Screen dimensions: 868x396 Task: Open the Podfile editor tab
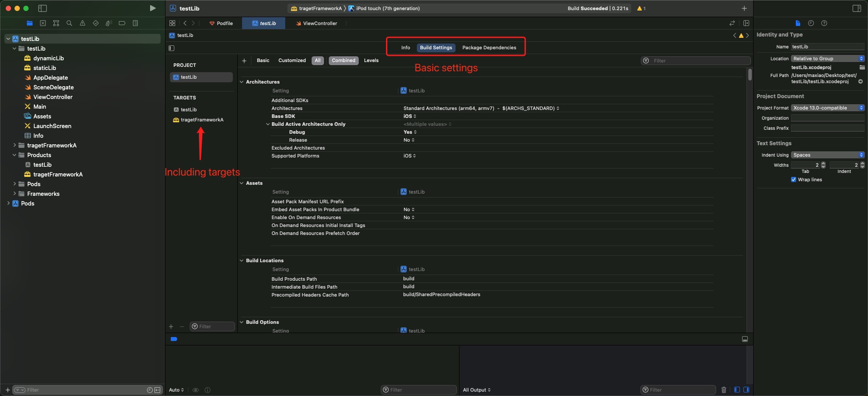(221, 23)
